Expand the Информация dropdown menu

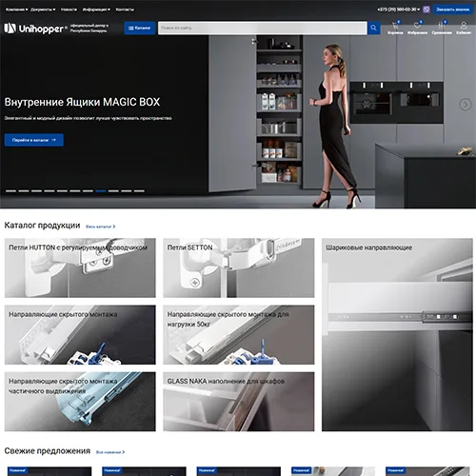point(96,10)
